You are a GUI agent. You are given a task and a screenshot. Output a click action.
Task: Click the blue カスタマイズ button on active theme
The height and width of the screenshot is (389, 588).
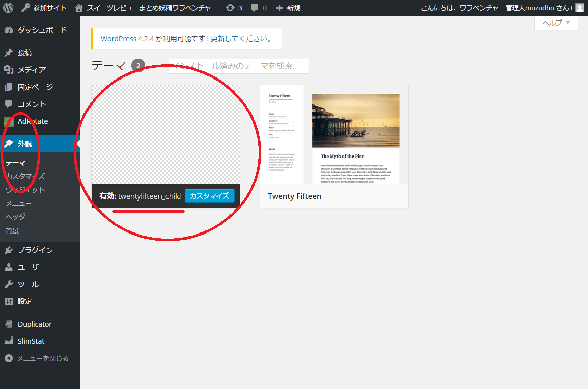pyautogui.click(x=210, y=196)
